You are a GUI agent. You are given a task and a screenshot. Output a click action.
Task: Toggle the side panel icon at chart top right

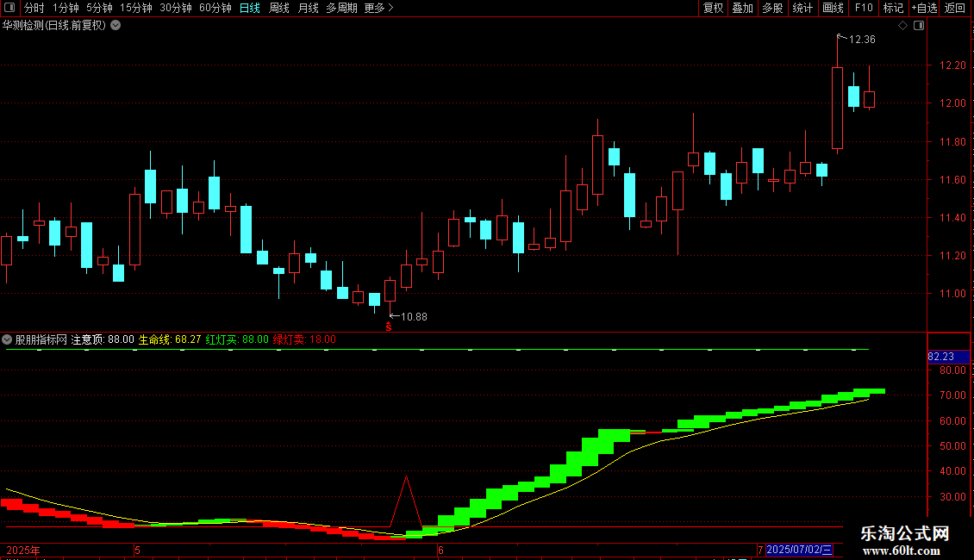click(x=919, y=26)
